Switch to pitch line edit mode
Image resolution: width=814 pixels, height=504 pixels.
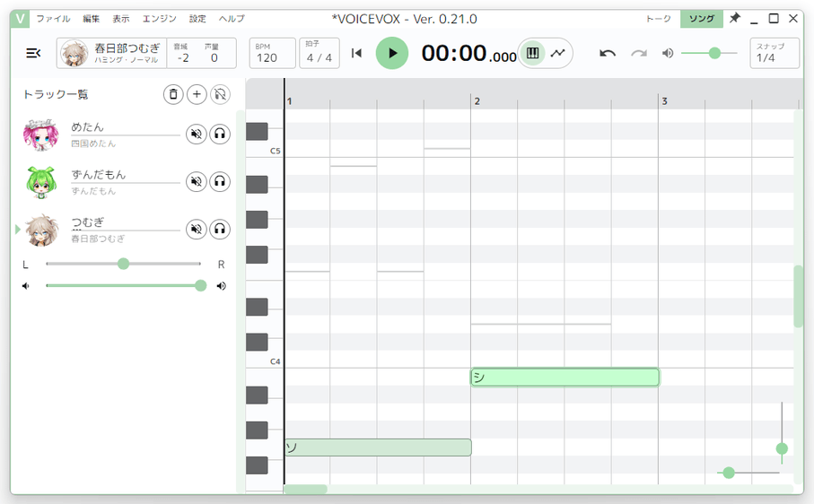point(558,53)
